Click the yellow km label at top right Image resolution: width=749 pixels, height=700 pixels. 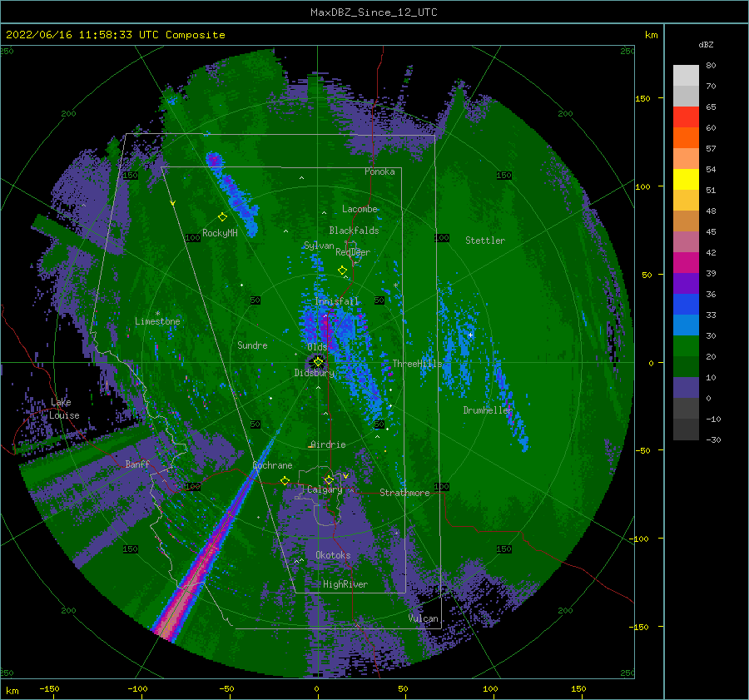pyautogui.click(x=651, y=35)
